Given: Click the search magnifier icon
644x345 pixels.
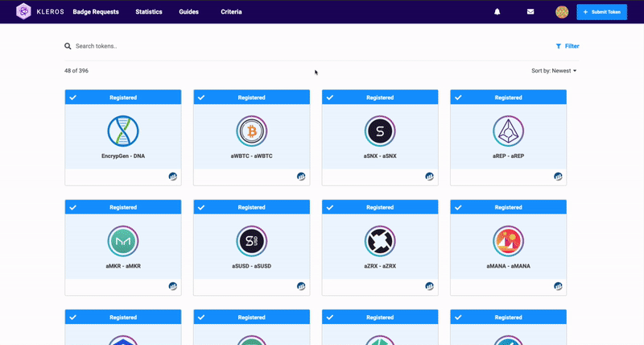Looking at the screenshot, I should click(x=68, y=46).
